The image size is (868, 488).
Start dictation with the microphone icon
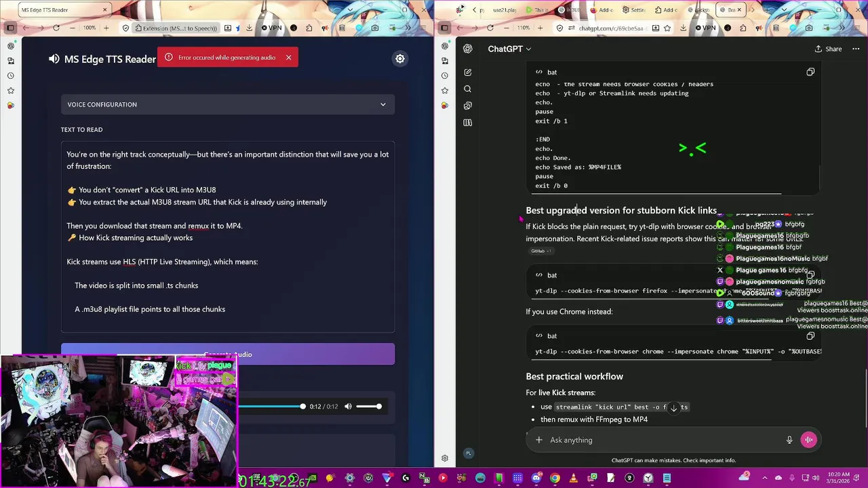click(789, 440)
